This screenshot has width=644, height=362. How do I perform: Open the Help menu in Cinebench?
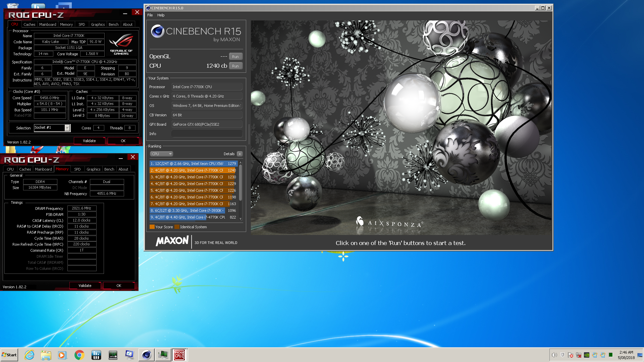[161, 15]
